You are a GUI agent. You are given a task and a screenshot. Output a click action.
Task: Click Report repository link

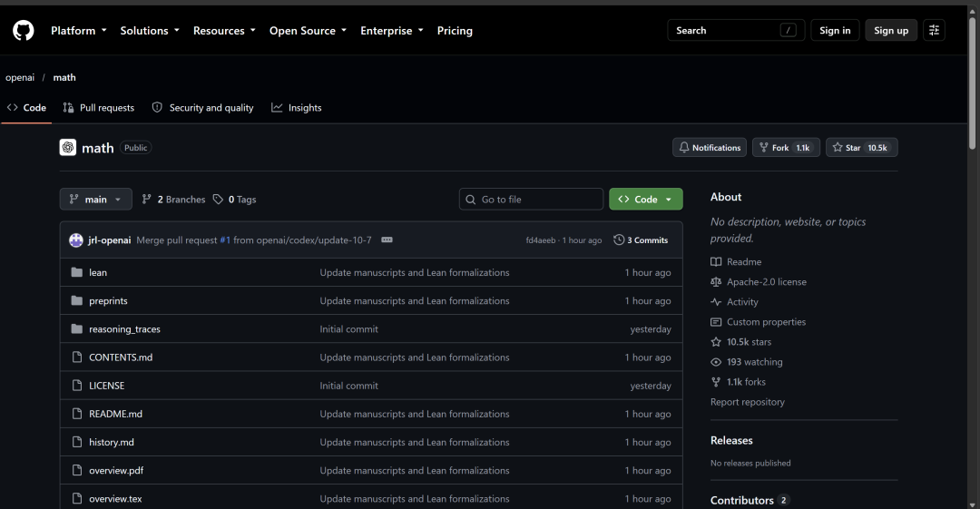click(748, 401)
